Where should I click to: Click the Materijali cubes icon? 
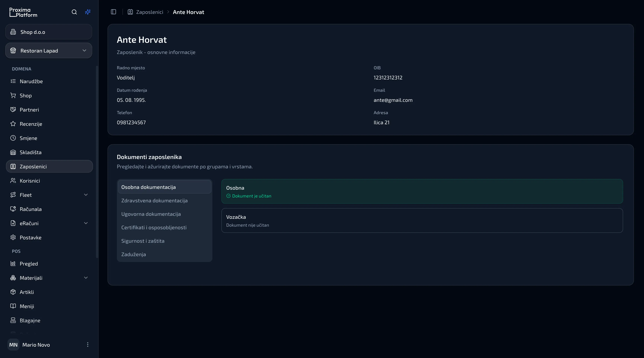(x=13, y=278)
